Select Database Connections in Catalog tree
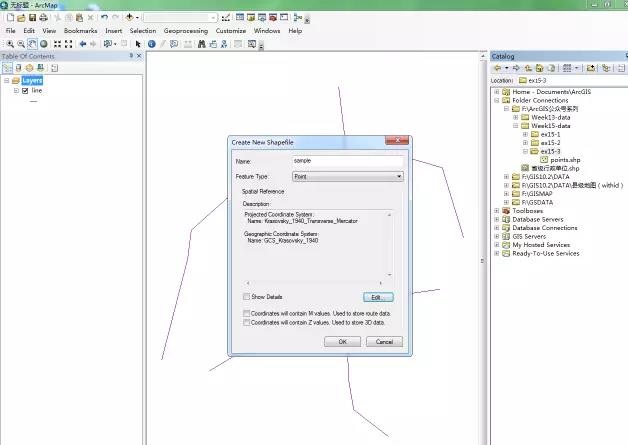628x445 pixels. tap(545, 228)
